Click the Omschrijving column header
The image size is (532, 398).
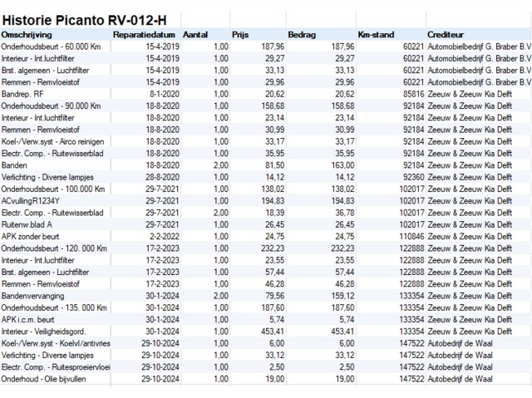pyautogui.click(x=27, y=35)
